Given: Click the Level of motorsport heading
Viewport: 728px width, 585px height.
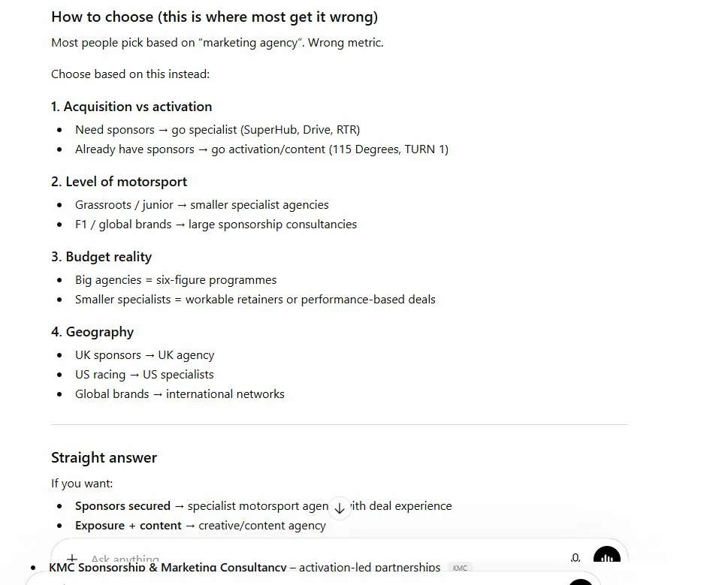Looking at the screenshot, I should [119, 181].
